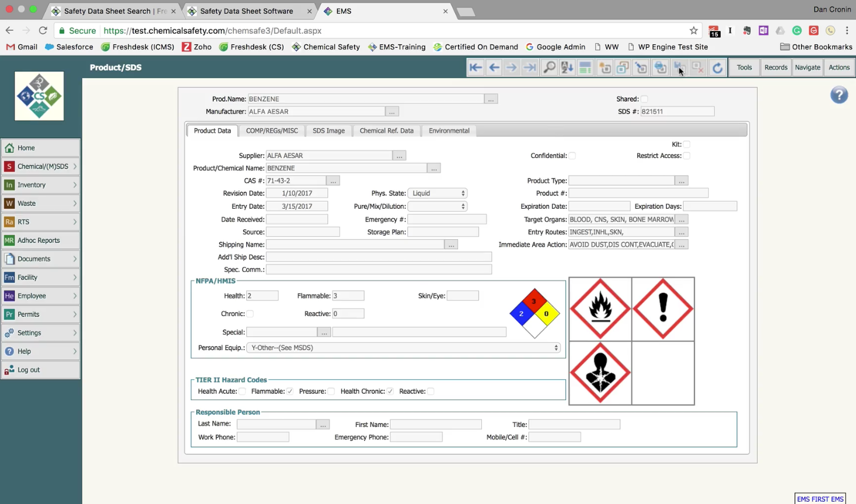Click the flame GHS pictogram thumbnail
This screenshot has height=504, width=856.
coord(600,309)
